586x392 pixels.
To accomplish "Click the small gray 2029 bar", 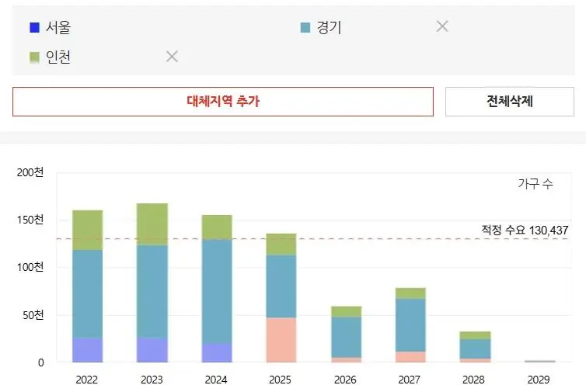I will click(x=539, y=361).
